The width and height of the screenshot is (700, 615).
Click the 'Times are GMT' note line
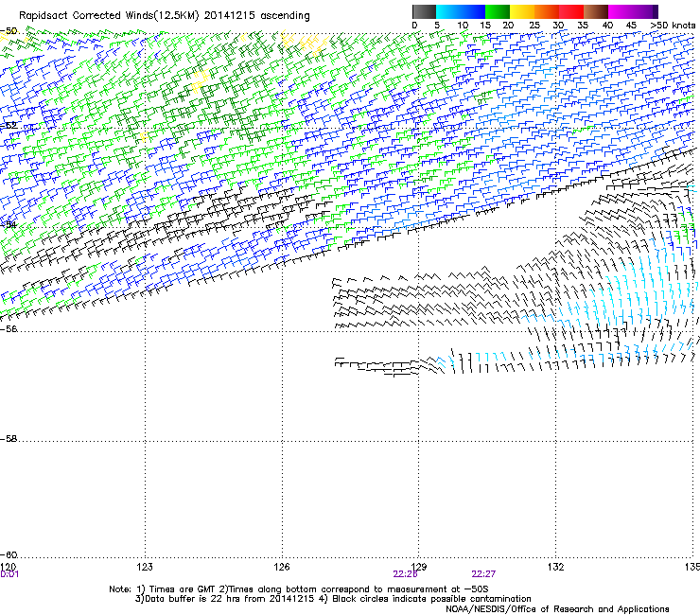299,589
